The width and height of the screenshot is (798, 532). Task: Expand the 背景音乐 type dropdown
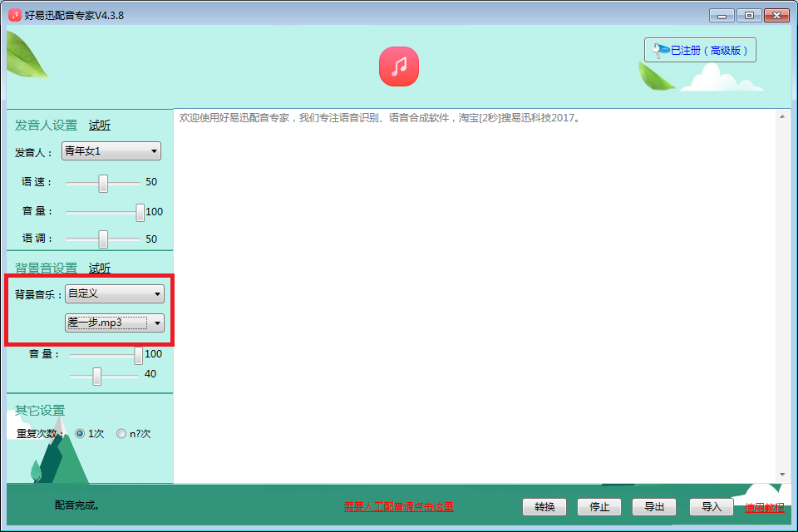click(115, 293)
